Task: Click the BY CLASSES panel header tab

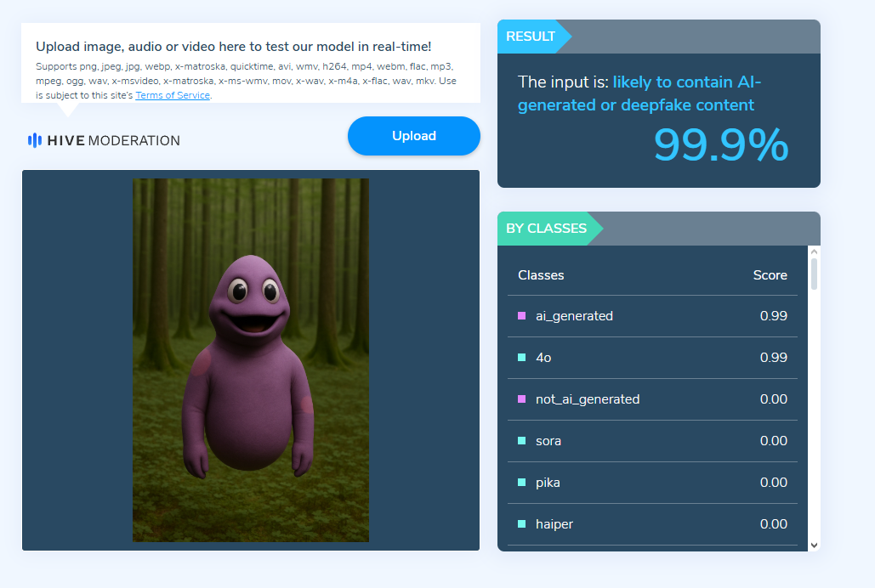Action: point(549,229)
